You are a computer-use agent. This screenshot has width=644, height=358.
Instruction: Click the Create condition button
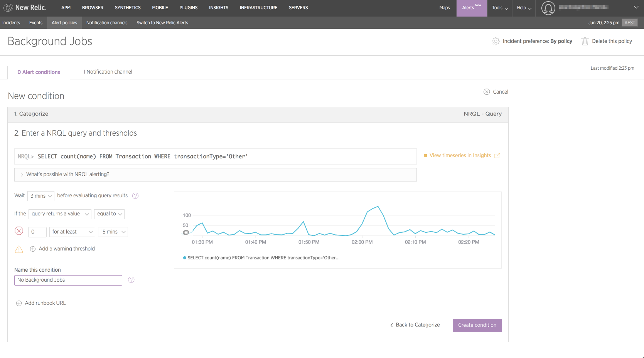[477, 325]
